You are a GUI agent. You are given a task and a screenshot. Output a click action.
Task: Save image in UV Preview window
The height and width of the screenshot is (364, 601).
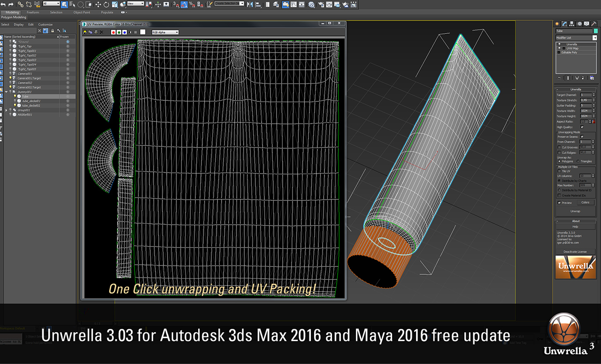[85, 32]
